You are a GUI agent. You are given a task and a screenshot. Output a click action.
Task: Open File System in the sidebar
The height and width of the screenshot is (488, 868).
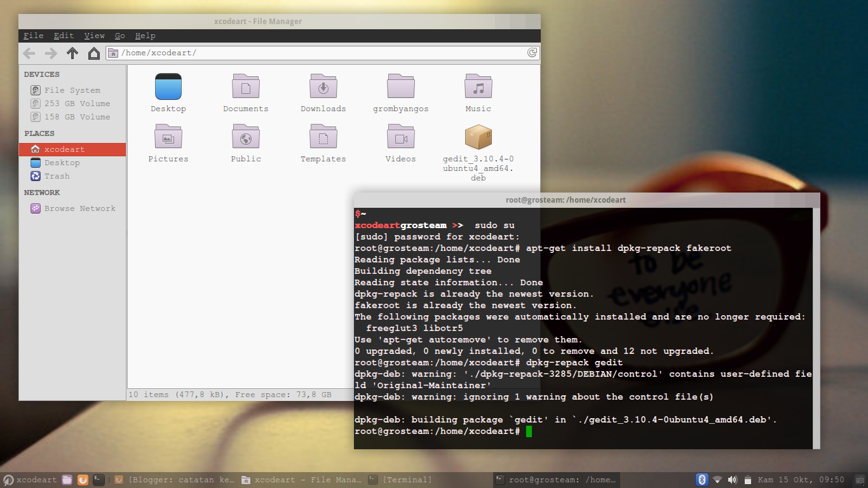72,90
